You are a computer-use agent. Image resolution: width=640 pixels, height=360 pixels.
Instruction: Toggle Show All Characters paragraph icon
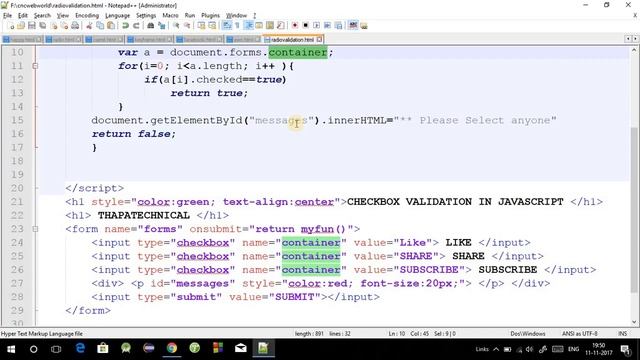coord(237,26)
